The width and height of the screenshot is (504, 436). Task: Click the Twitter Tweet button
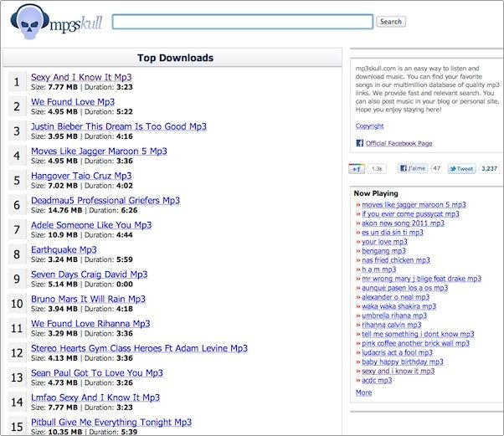[461, 169]
